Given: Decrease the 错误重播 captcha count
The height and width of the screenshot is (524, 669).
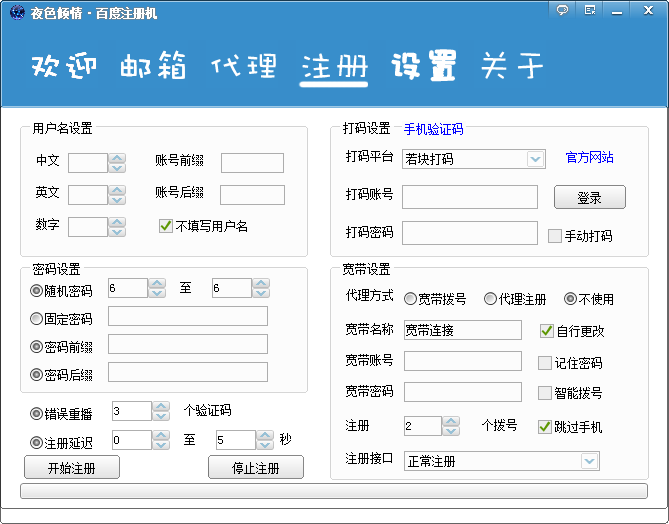Looking at the screenshot, I should pos(161,416).
